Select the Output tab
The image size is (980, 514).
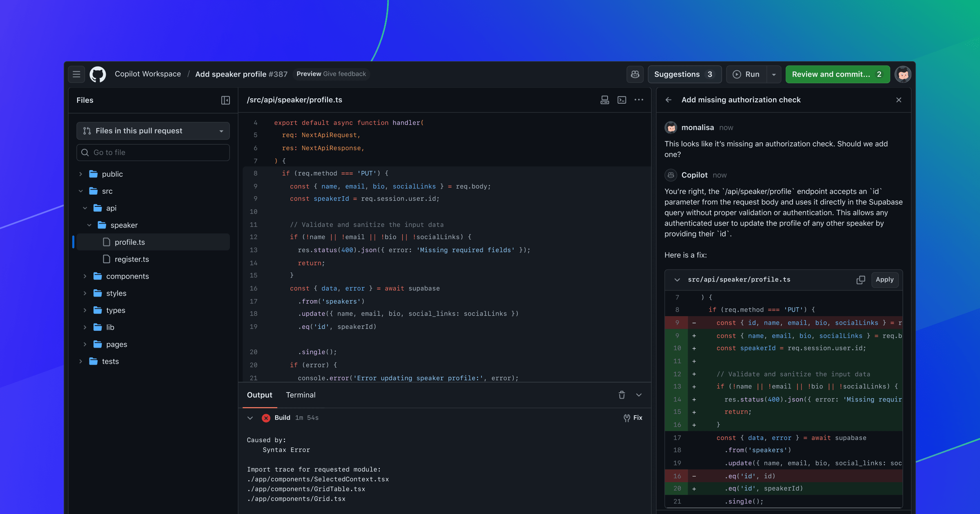point(260,395)
